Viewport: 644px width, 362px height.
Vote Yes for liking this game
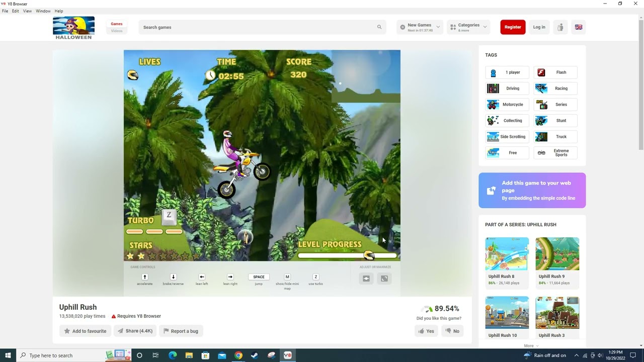click(x=426, y=331)
